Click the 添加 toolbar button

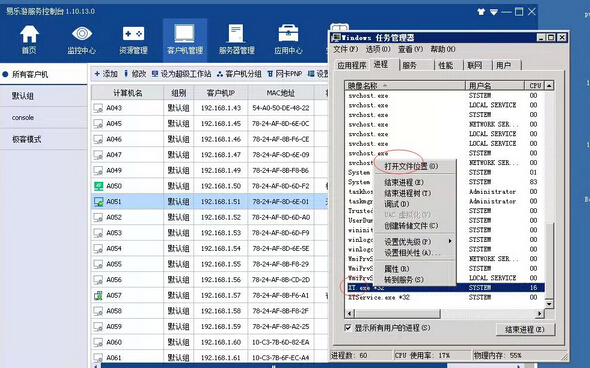106,74
